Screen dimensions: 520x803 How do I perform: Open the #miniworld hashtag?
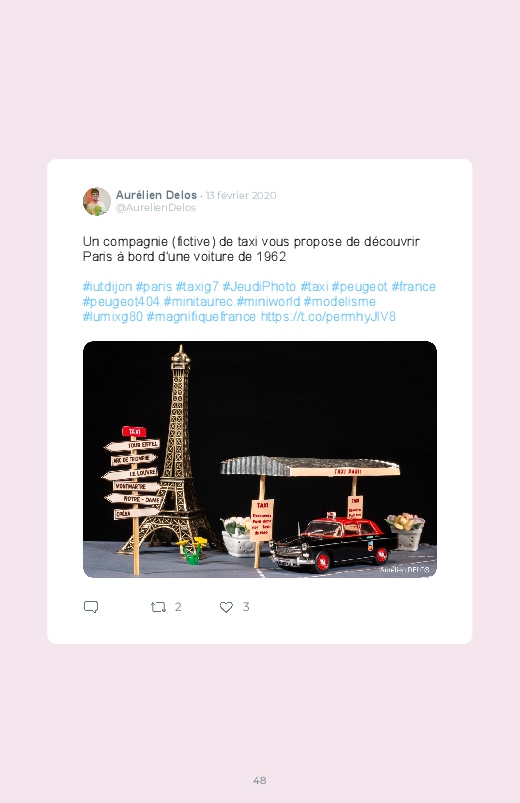coord(268,301)
